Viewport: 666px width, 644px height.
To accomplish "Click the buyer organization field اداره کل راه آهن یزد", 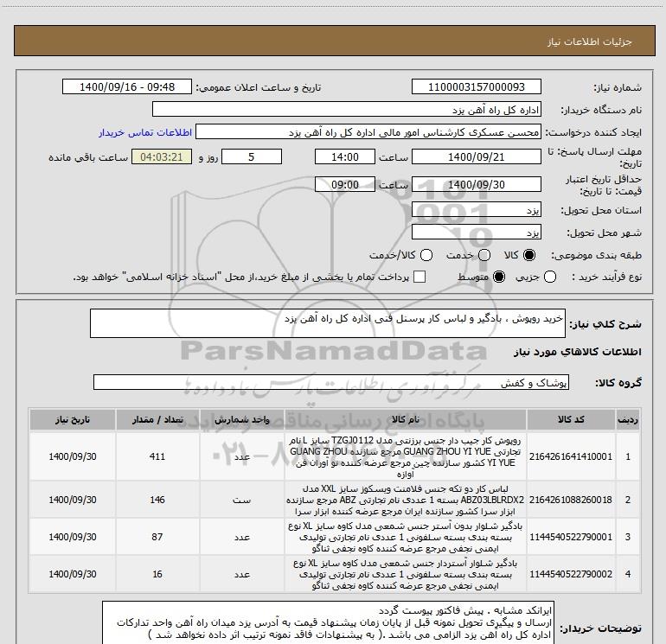I will click(x=347, y=110).
